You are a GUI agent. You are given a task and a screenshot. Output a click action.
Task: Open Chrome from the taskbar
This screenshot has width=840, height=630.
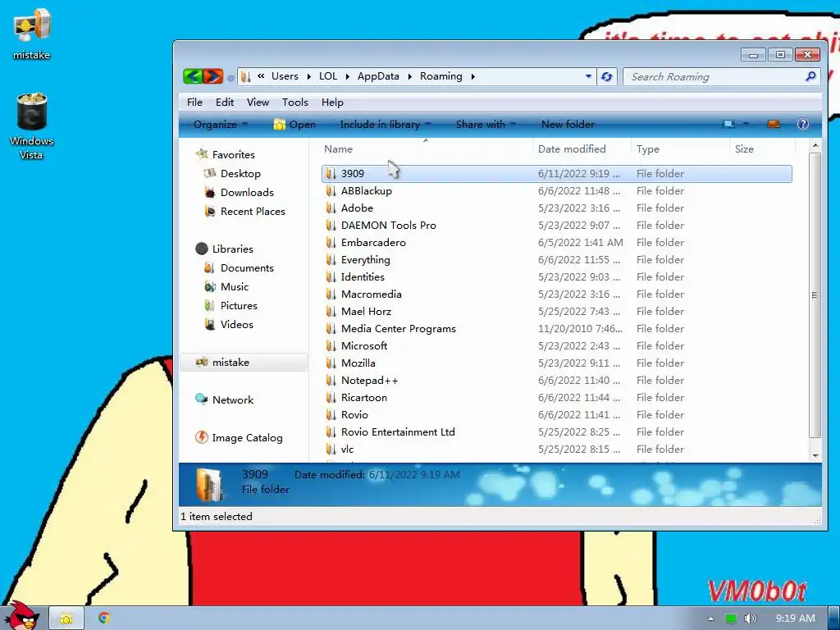104,619
